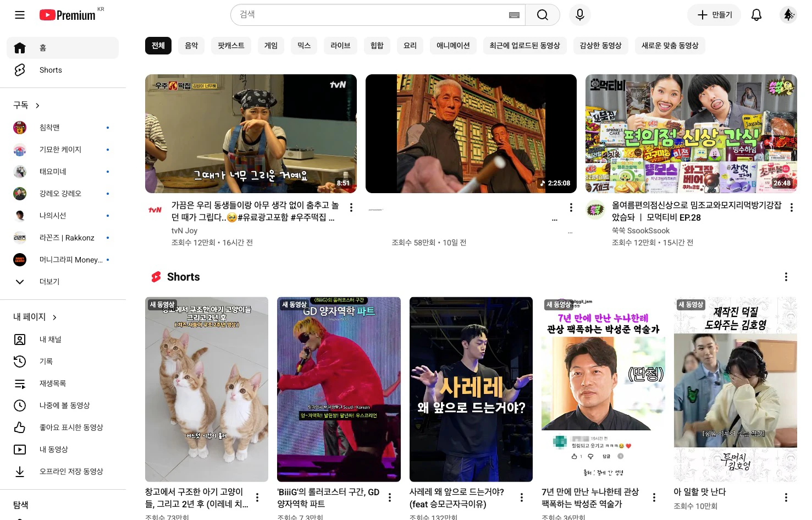Play the 제작진 덕질 도와주는 김호영 short

tap(736, 390)
